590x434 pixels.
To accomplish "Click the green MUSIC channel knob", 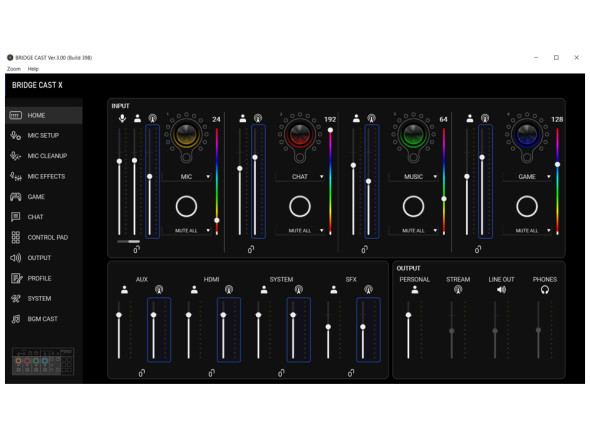I will tap(414, 134).
